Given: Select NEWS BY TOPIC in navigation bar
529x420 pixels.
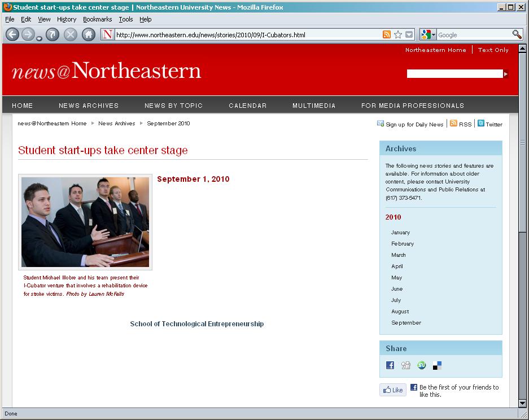Looking at the screenshot, I should 173,106.
